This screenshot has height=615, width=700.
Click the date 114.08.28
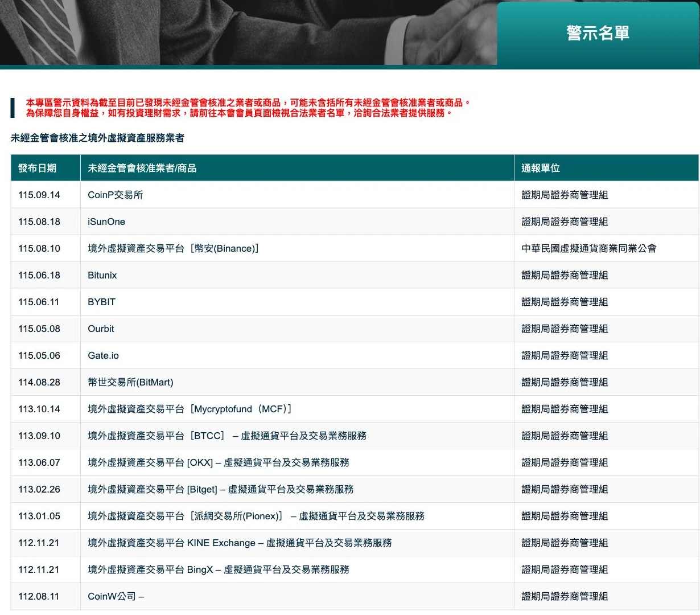pos(39,382)
